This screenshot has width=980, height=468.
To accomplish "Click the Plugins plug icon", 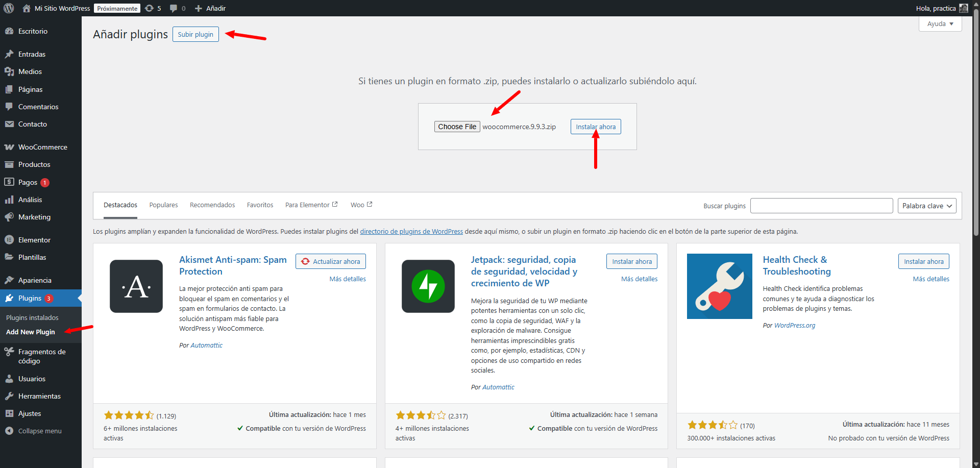I will click(x=9, y=298).
